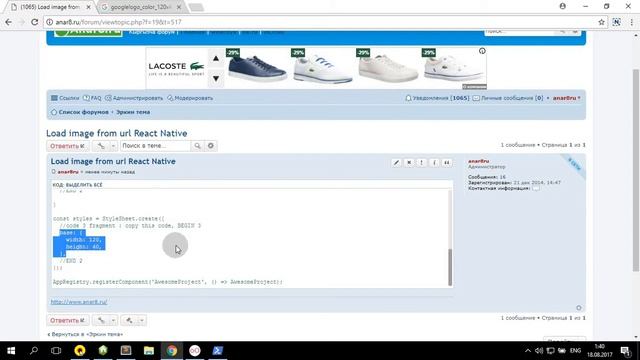Advance Lacoste ad with up arrow
The image size is (640, 360).
pos(216,58)
